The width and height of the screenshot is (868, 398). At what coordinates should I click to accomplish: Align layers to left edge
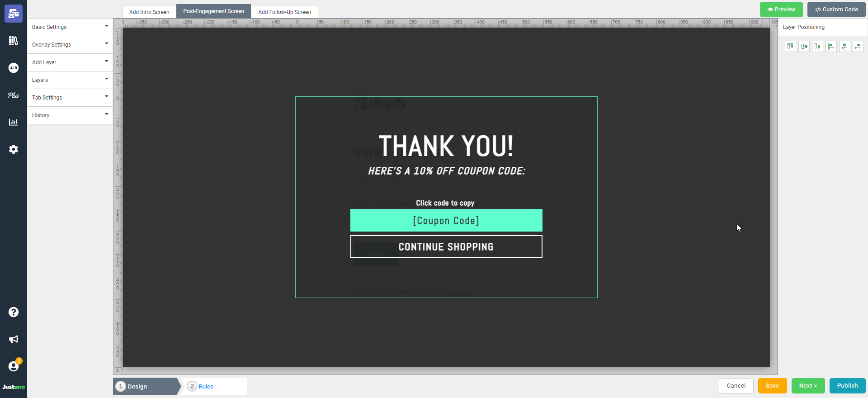pyautogui.click(x=831, y=47)
